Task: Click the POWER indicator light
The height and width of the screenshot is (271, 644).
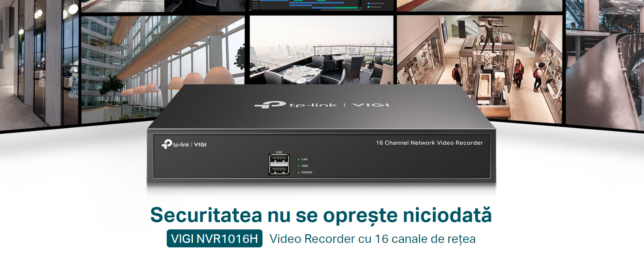Action: 299,172
